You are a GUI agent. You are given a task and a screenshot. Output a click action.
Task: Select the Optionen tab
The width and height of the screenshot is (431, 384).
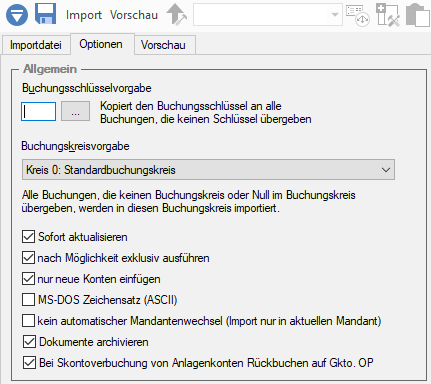point(101,44)
